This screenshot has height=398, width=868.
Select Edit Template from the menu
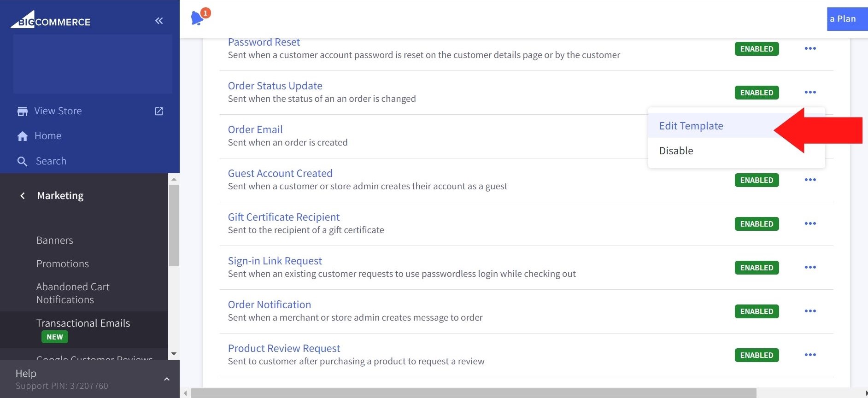click(691, 126)
